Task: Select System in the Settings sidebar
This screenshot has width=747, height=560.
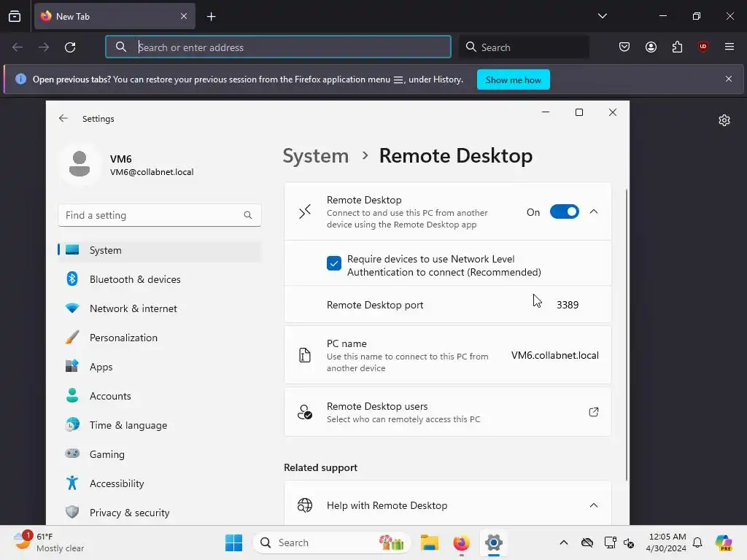Action: (160, 250)
